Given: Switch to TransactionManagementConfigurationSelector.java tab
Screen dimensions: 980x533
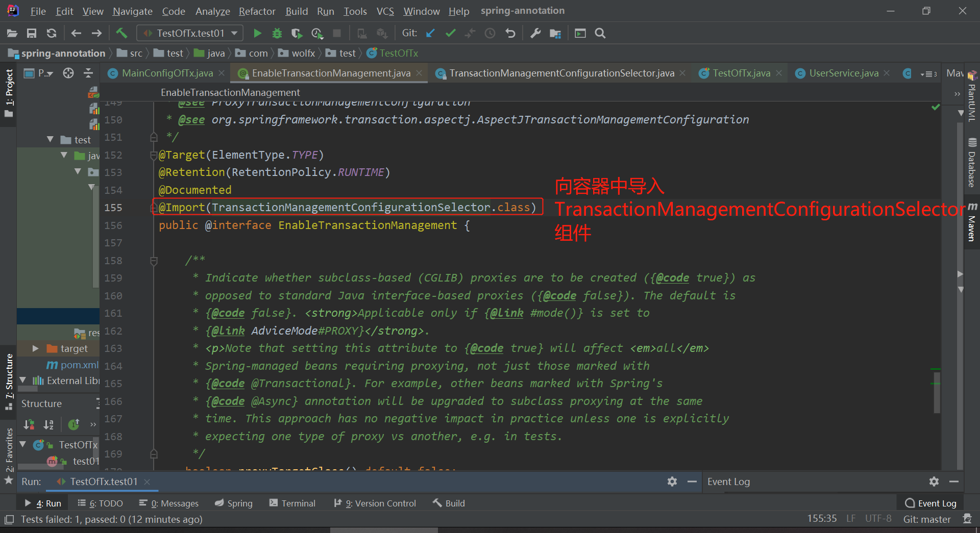Looking at the screenshot, I should 561,73.
